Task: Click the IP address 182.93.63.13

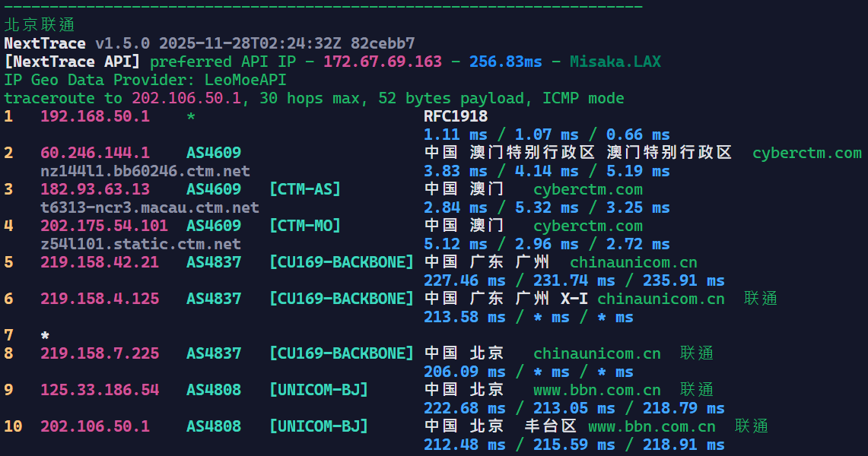Action: tap(95, 189)
